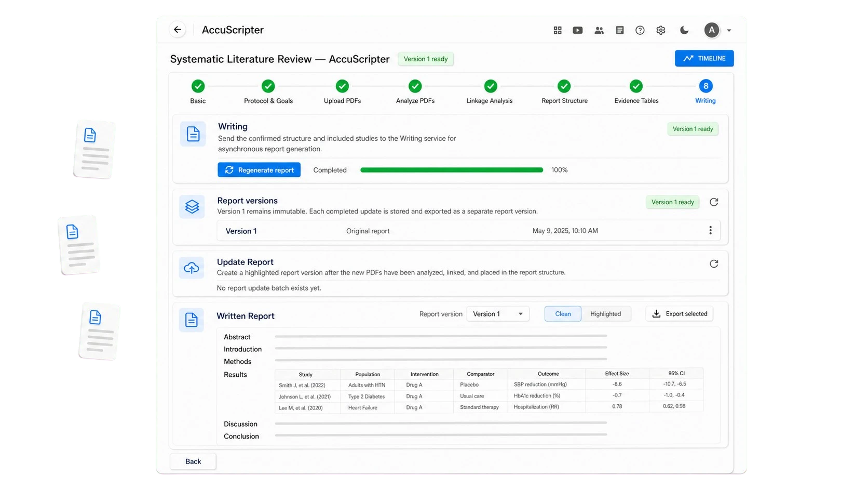868x489 pixels.
Task: Open the grid apps icon in header
Action: click(x=558, y=30)
